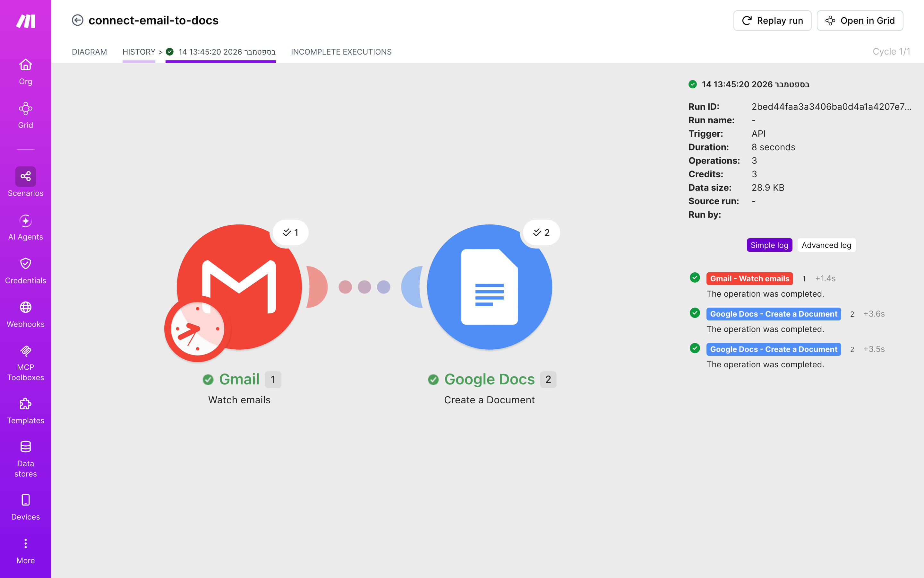Switch to the HISTORY tab
The width and height of the screenshot is (924, 578).
(x=139, y=52)
